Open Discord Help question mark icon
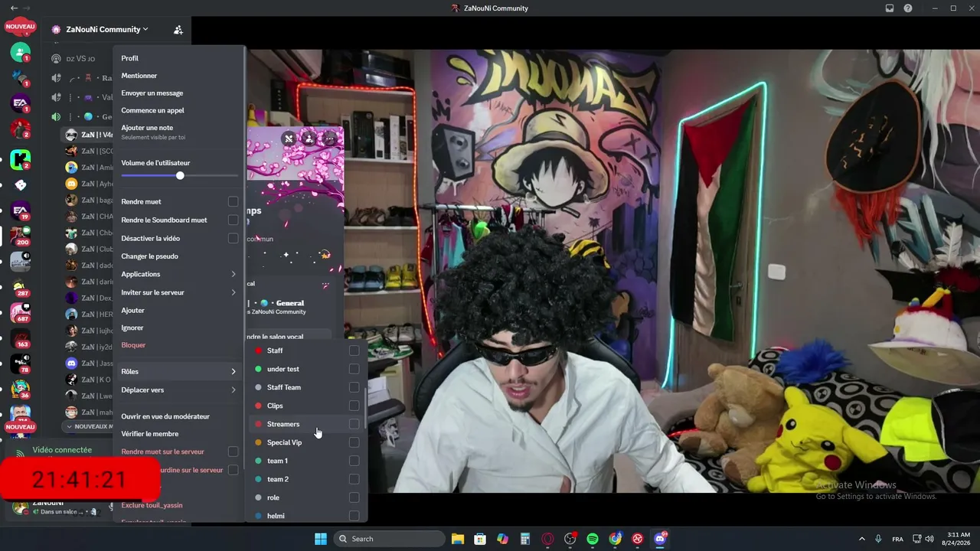The height and width of the screenshot is (551, 980). 908,8
